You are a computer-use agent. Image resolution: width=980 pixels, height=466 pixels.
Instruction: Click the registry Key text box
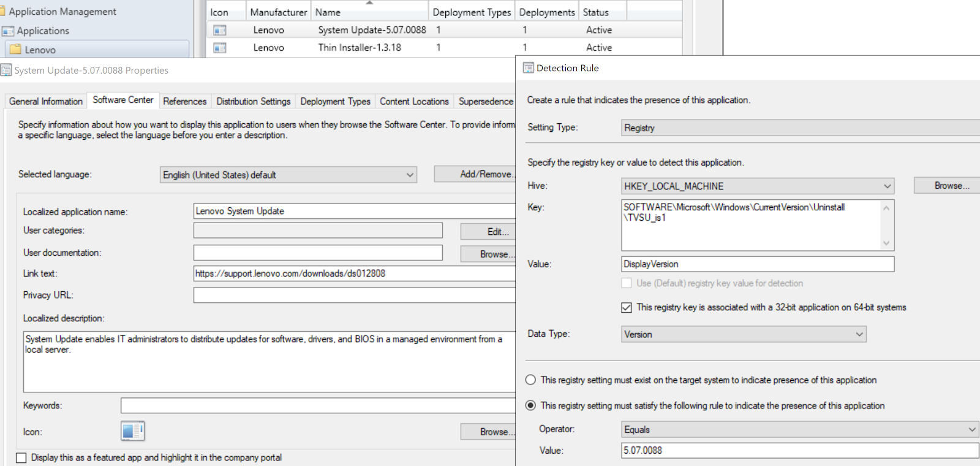[x=751, y=225]
